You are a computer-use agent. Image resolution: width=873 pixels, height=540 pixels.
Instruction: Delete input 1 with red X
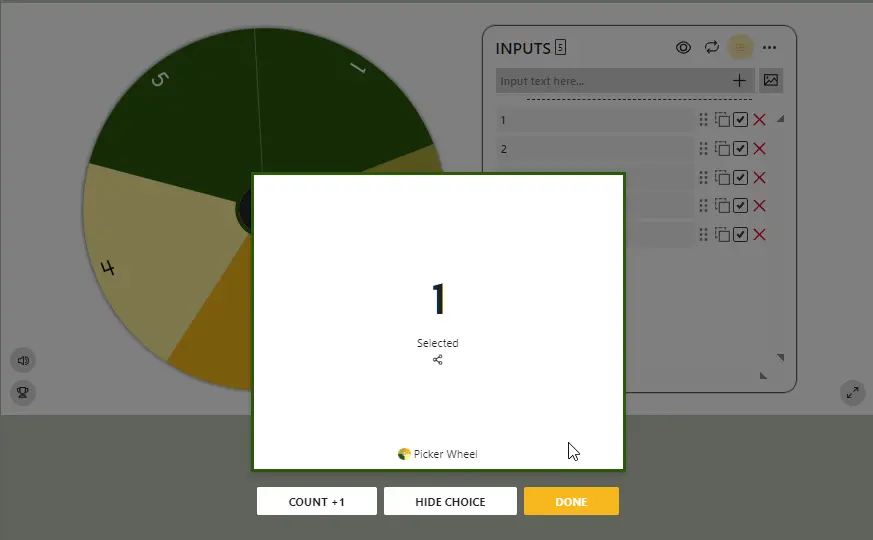759,120
